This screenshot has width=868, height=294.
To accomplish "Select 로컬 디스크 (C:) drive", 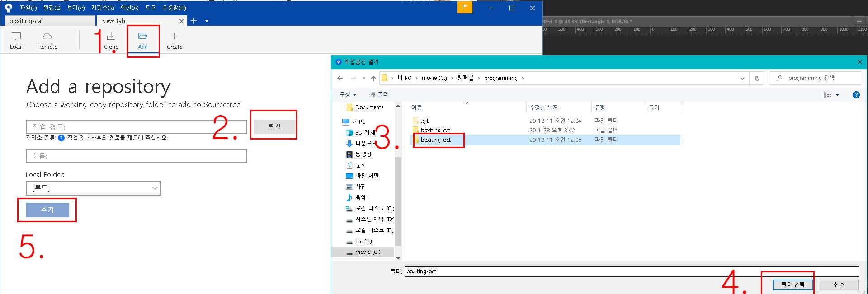I will click(x=370, y=208).
